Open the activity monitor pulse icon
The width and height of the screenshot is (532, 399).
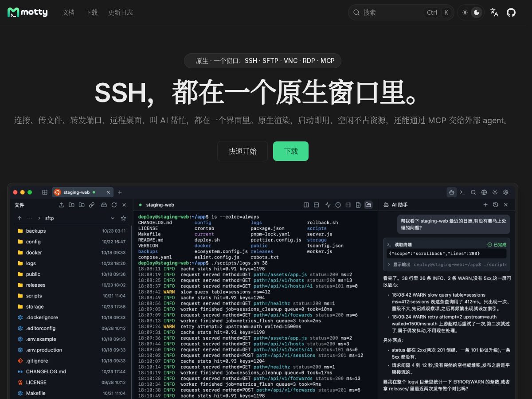coord(328,205)
